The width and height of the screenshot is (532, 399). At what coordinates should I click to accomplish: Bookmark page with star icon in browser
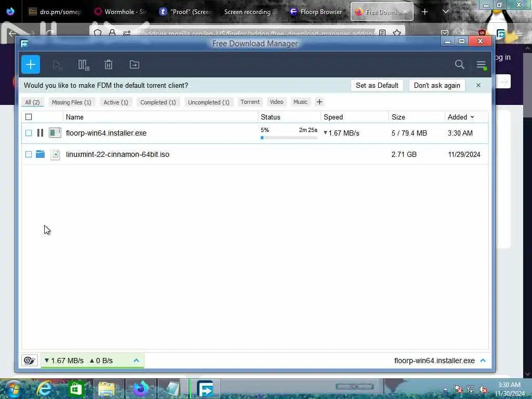pos(396,33)
